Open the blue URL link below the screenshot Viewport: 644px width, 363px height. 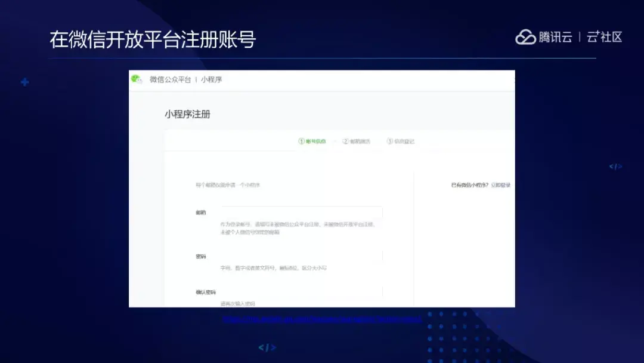click(x=322, y=319)
